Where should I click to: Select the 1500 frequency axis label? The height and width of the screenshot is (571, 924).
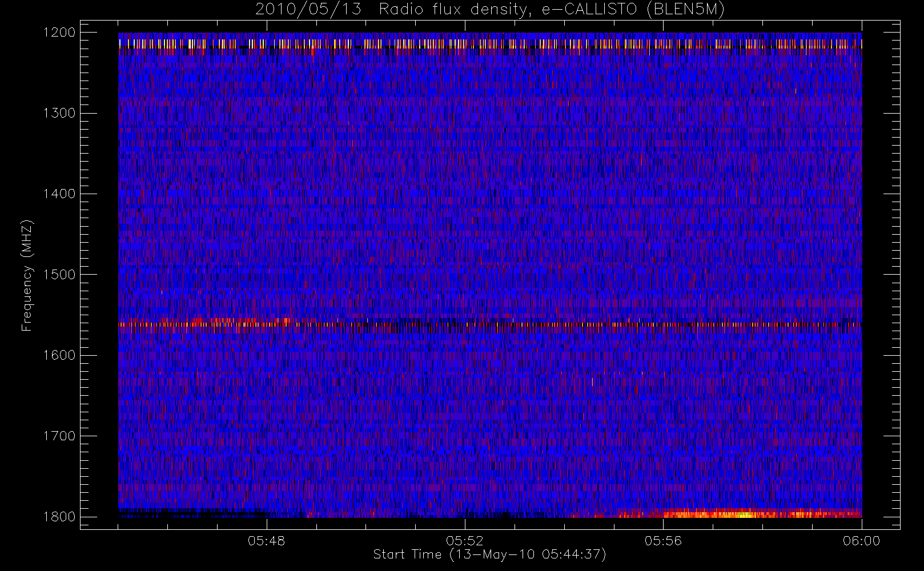click(60, 275)
